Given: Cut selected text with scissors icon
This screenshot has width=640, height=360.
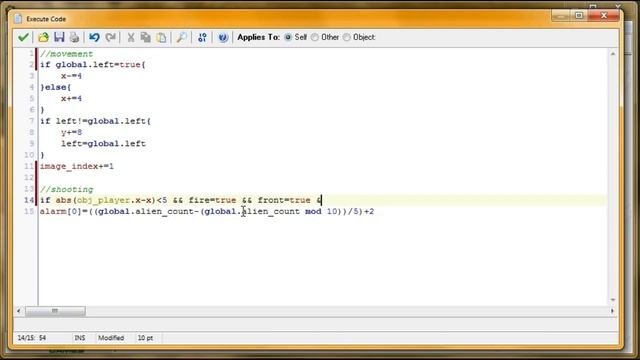Looking at the screenshot, I should (x=131, y=37).
